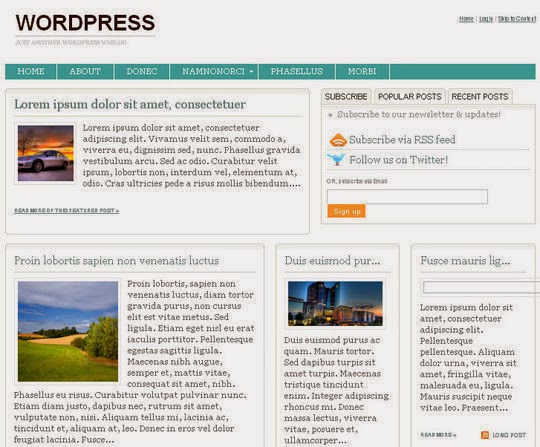Viewport: 540px width, 447px height.
Task: Open the Long Post link
Action: tap(509, 435)
